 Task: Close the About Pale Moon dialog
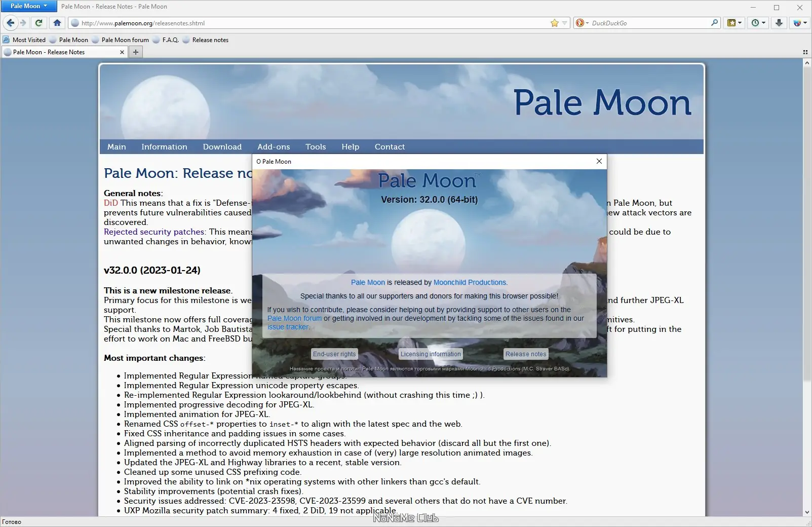coord(599,161)
